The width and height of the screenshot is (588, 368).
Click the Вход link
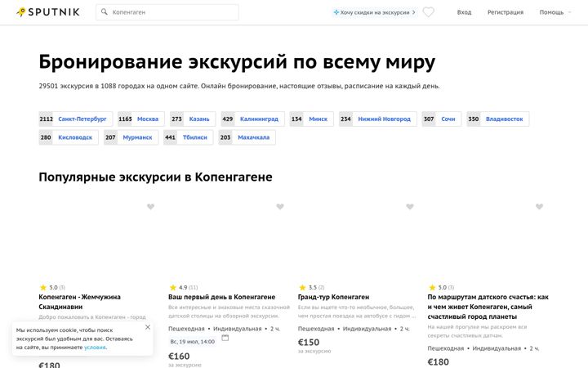(x=464, y=12)
